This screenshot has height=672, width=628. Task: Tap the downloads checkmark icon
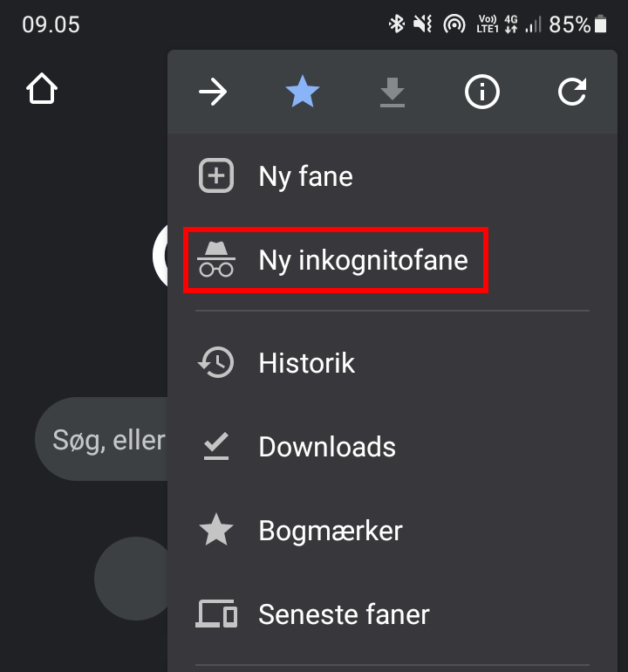coord(216,447)
